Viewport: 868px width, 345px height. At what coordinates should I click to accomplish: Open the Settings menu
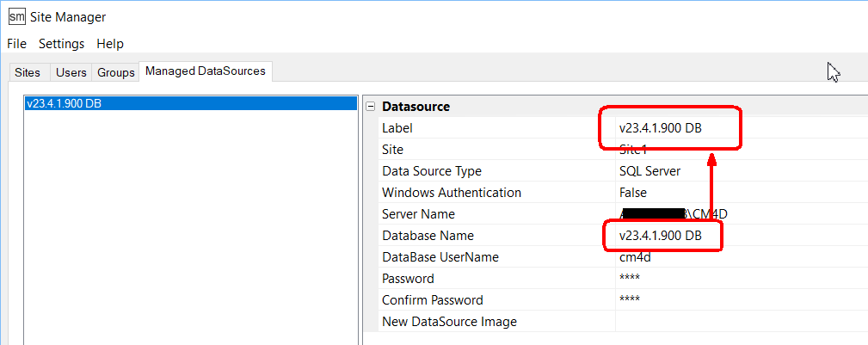[x=62, y=43]
